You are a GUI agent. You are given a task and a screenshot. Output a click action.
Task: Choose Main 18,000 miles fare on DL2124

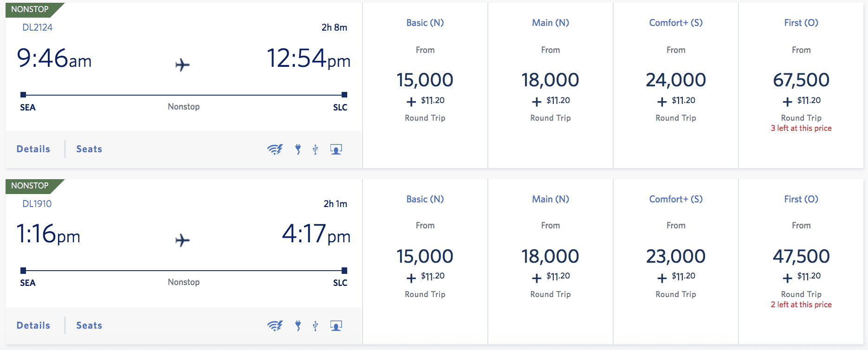[550, 80]
